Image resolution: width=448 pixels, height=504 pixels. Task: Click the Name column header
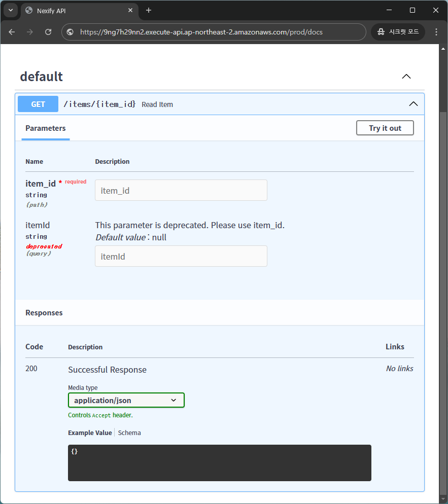click(34, 161)
